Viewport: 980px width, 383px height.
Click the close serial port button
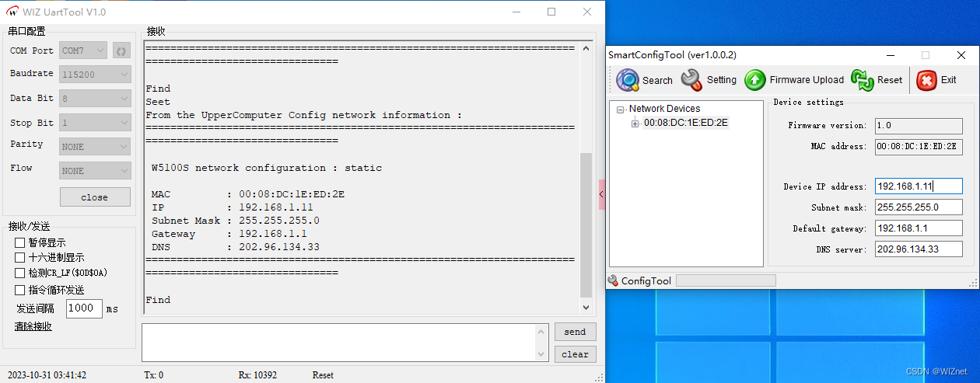click(x=95, y=197)
